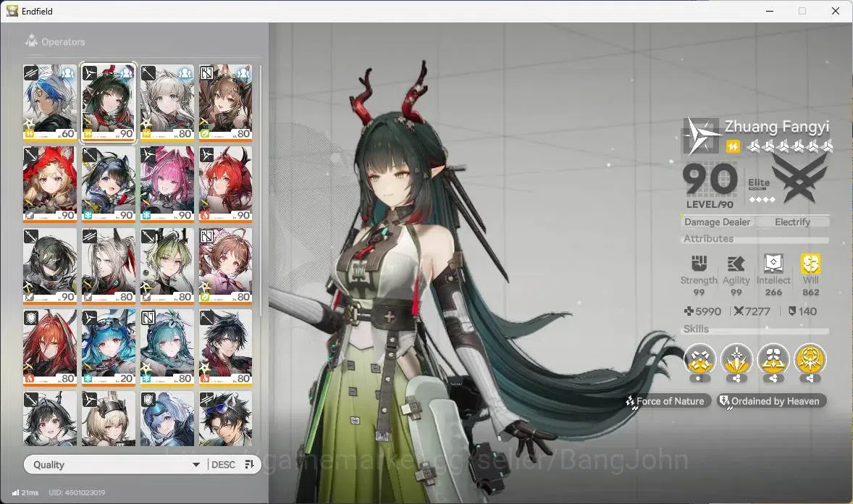Viewport: 853px width, 504px height.
Task: Click the HP cross icon beside 5990
Action: [x=689, y=311]
